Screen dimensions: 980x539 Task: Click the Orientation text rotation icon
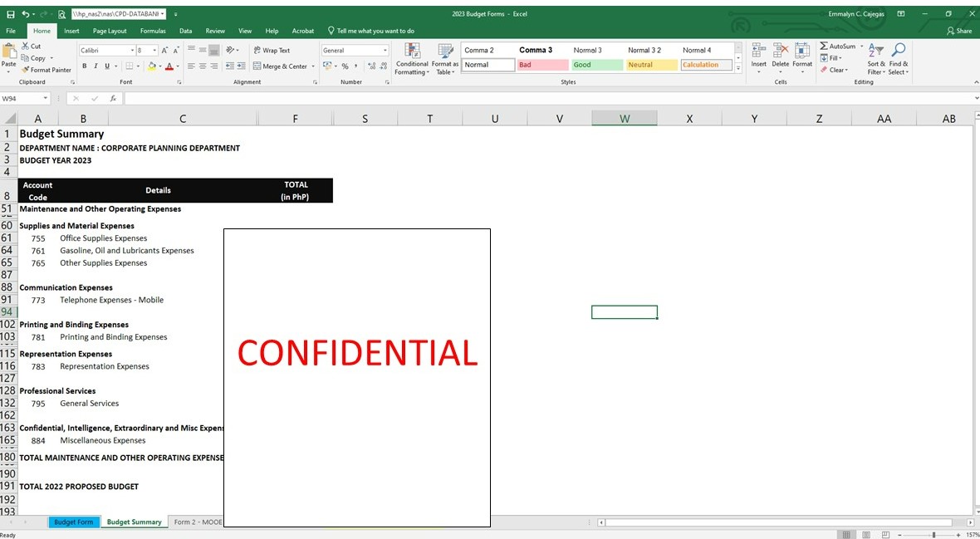click(x=230, y=50)
